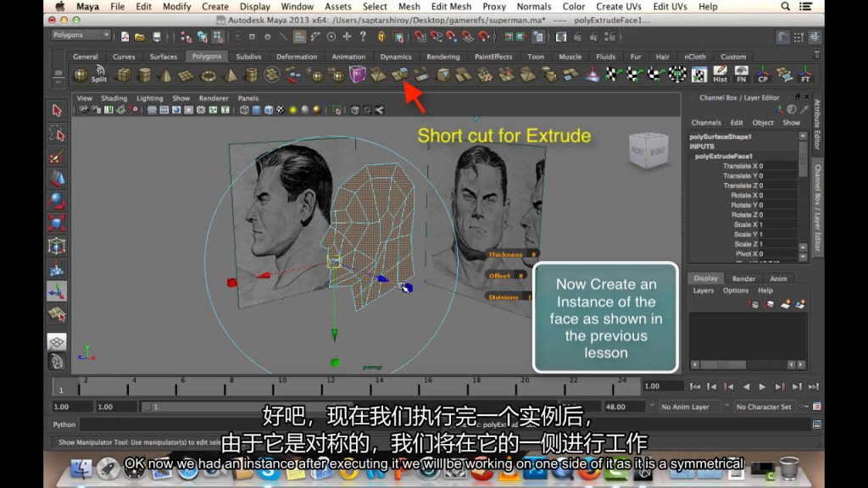Activate the Soft Modification tool
Screen dimensions: 868x488
pos(57,269)
